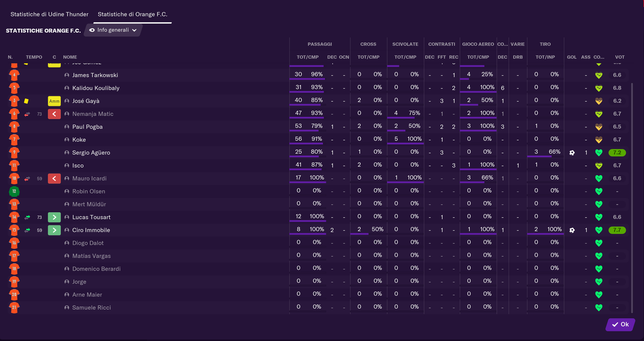Viewport: 644px width, 341px height.
Task: Click Paul Pogba's 79% pass completion value
Action: click(x=316, y=126)
